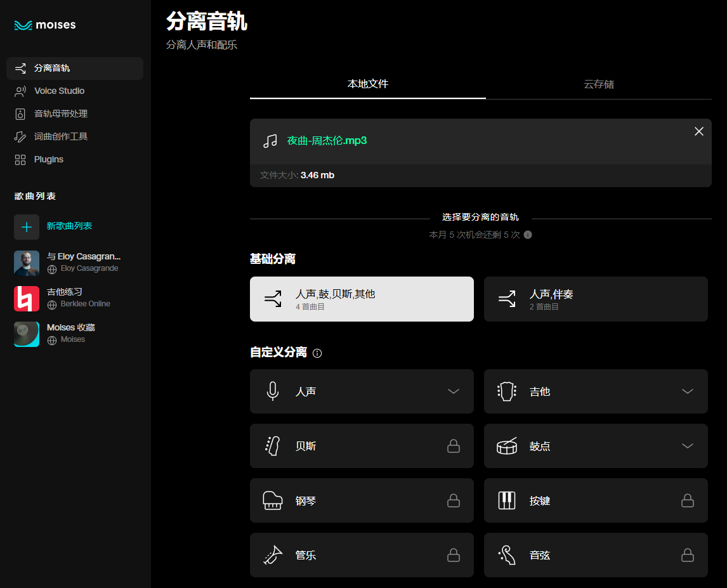Select the 人声,鼓,贝斯,其他 separation option
Image resolution: width=727 pixels, height=588 pixels.
tap(362, 299)
